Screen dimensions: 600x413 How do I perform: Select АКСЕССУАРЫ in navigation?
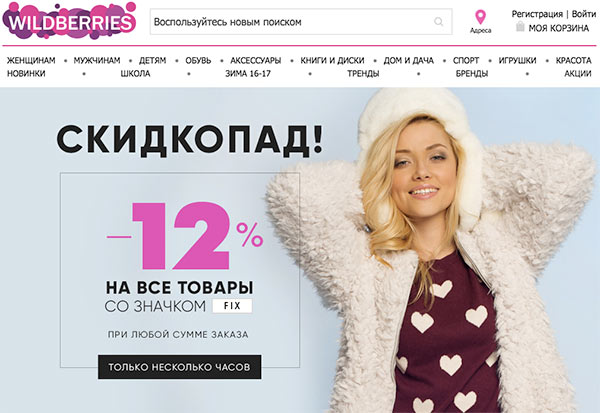point(256,60)
